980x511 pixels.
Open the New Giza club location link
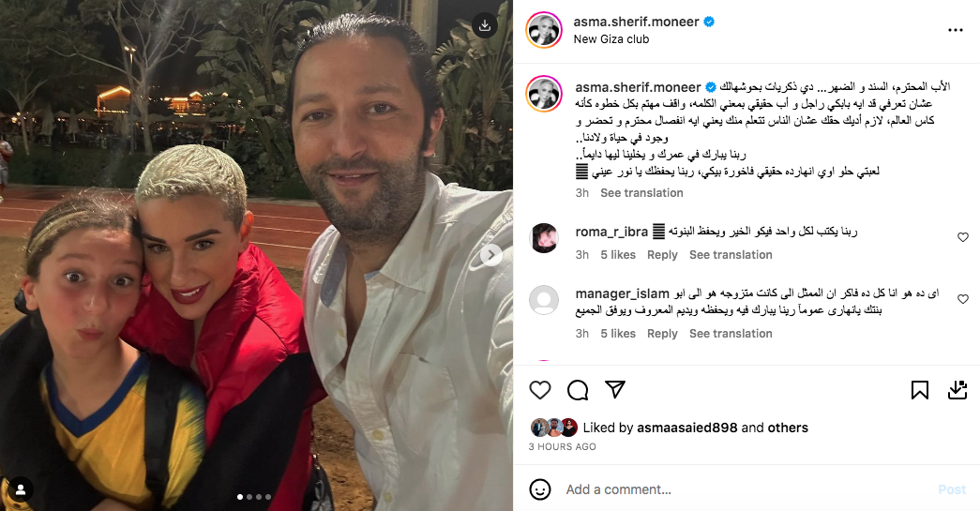pos(611,38)
